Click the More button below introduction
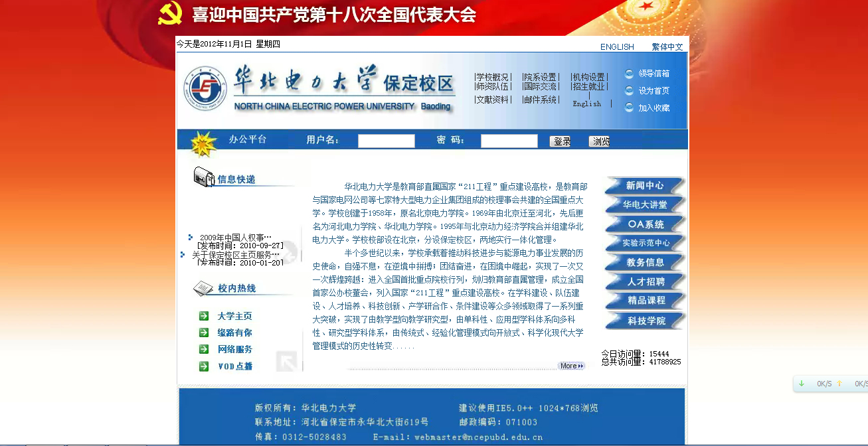The height and width of the screenshot is (446, 868). (x=571, y=366)
